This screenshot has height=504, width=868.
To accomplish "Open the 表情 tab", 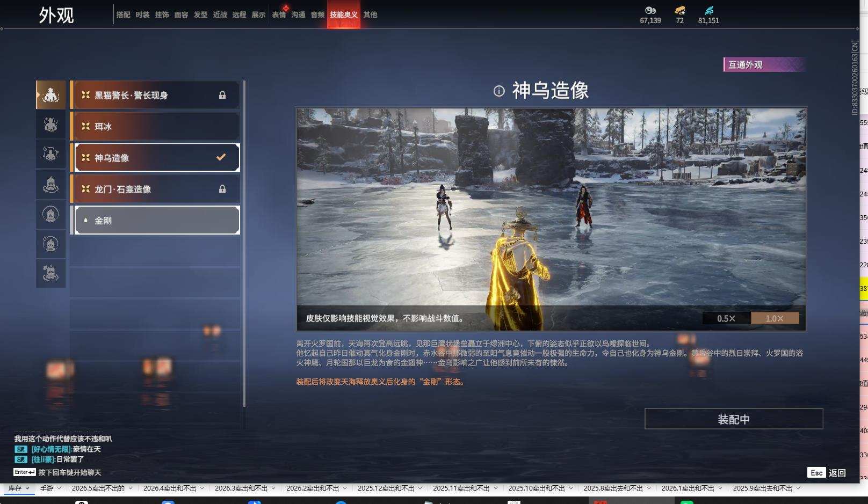I will pyautogui.click(x=279, y=15).
